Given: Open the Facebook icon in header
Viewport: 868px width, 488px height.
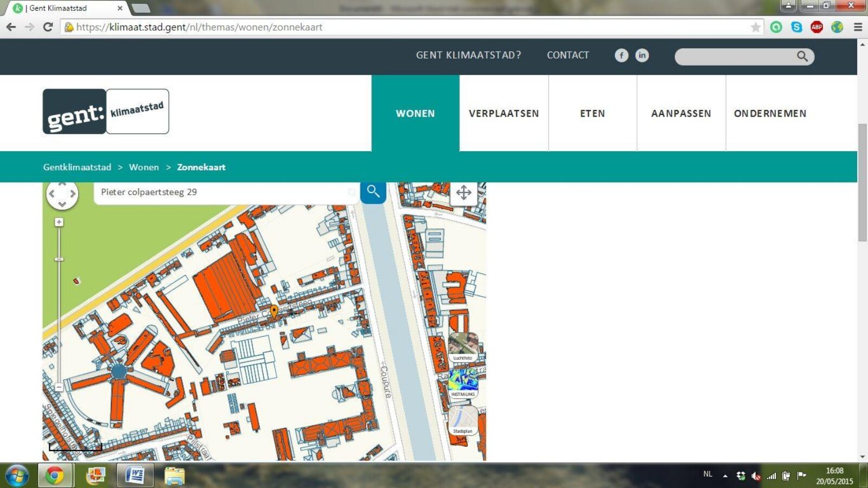Looking at the screenshot, I should [621, 55].
